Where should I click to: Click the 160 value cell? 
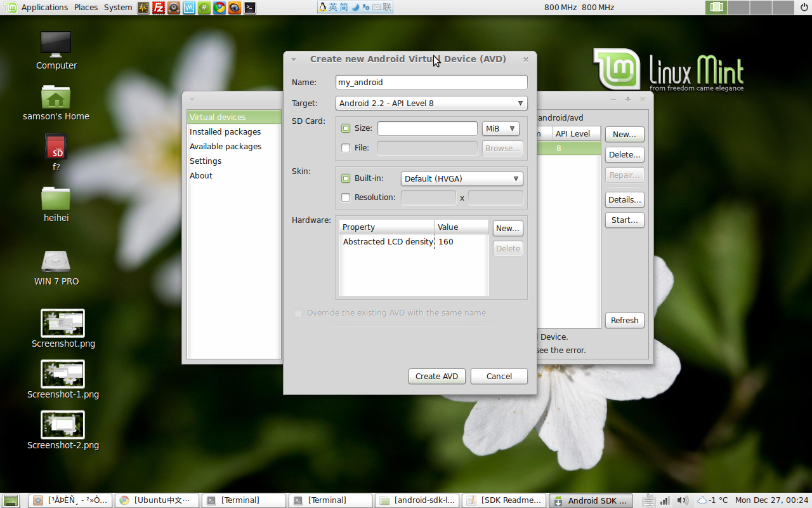[x=461, y=241]
